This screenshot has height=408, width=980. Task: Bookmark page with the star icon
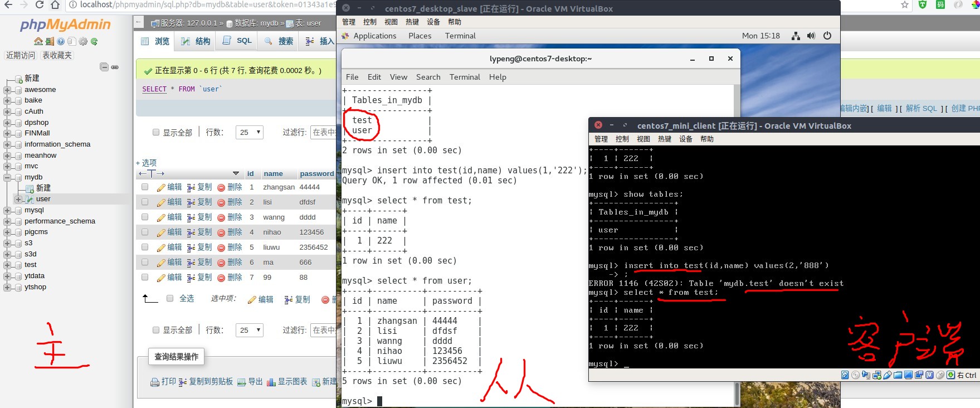coord(905,5)
